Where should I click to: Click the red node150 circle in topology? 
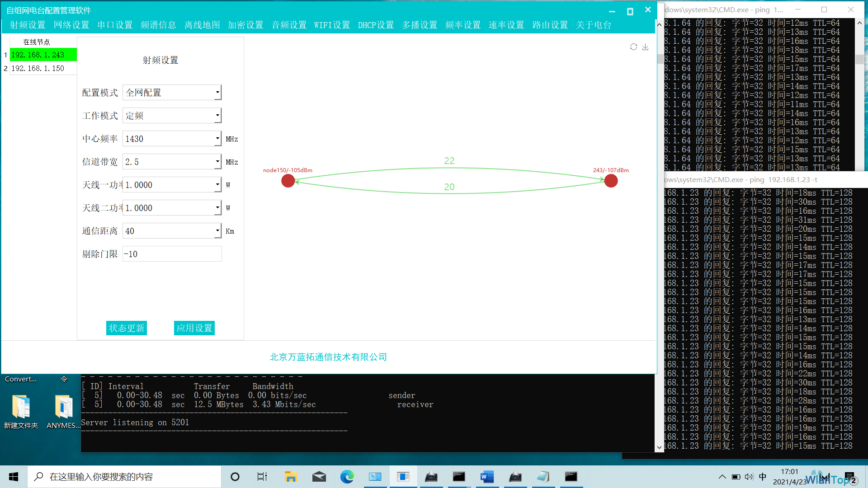[288, 181]
